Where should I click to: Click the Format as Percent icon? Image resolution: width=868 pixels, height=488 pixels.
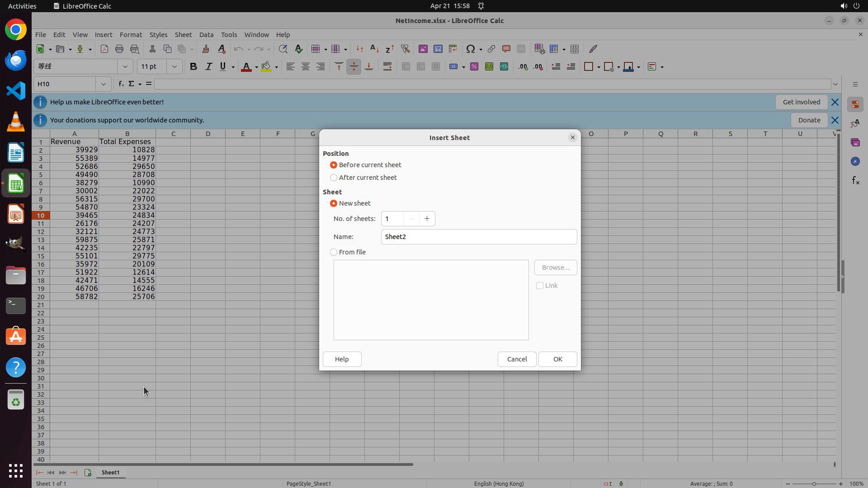click(474, 67)
